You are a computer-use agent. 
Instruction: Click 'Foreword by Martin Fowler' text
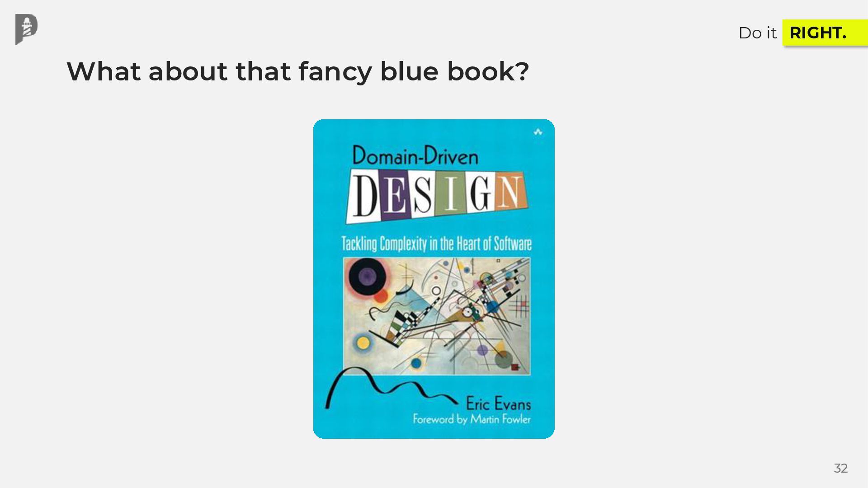472,419
